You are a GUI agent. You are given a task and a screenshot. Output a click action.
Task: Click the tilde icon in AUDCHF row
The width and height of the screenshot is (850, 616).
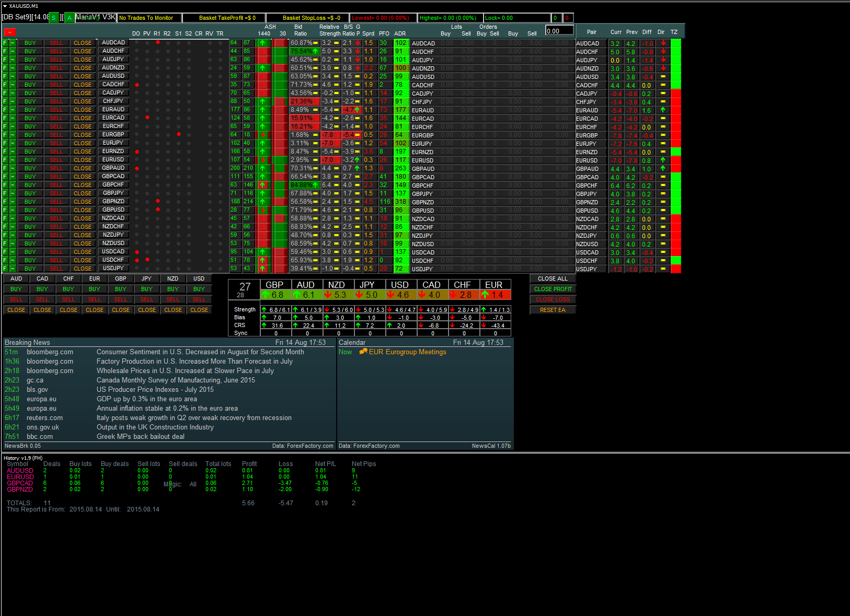13,51
